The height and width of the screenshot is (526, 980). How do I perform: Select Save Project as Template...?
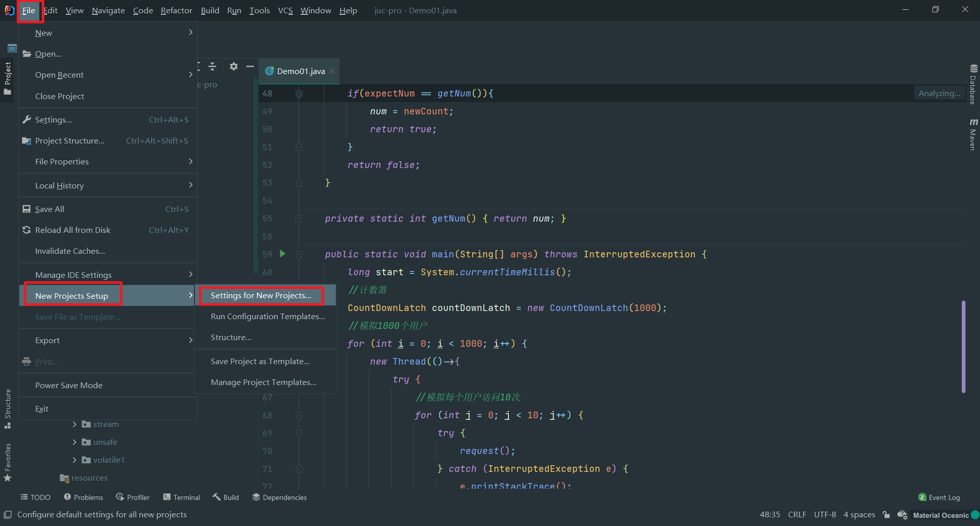point(266,361)
